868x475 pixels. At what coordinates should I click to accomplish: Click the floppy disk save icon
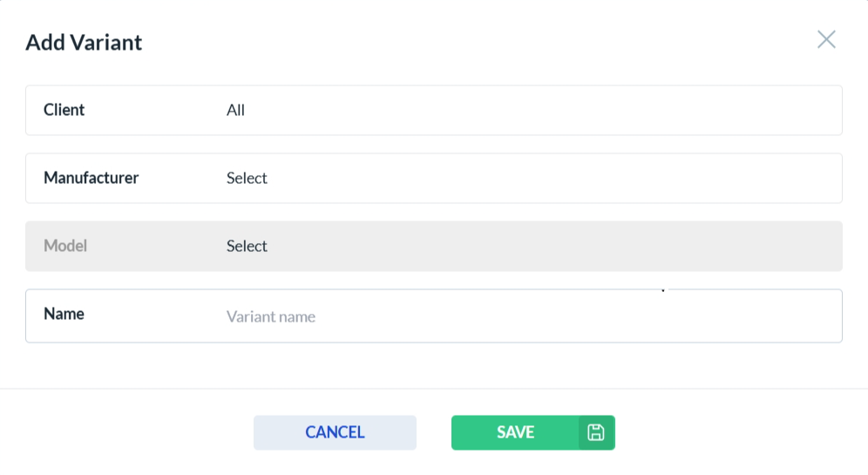click(x=596, y=432)
